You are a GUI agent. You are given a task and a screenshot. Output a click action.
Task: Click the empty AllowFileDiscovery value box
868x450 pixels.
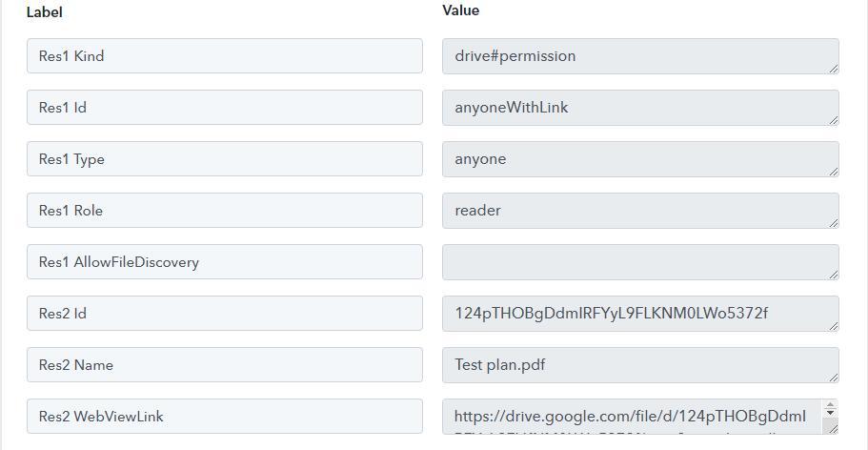coord(640,262)
